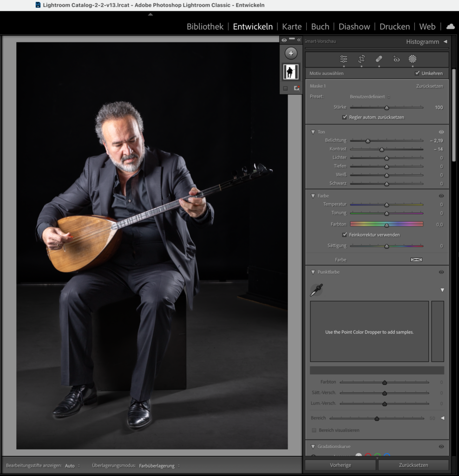The height and width of the screenshot is (476, 459).
Task: Click the Kontrast slider handle
Action: click(x=381, y=149)
